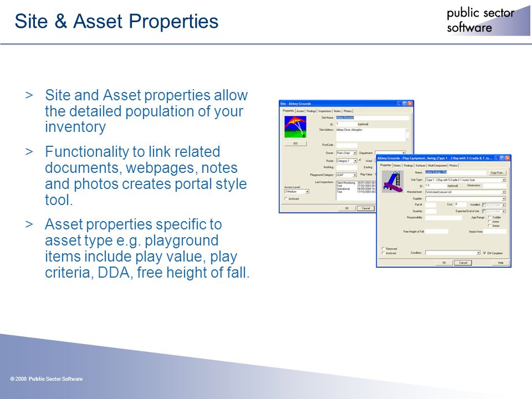Open the Route dropdown showing Category 1
Image resolution: width=532 pixels, height=399 pixels.
coord(347,161)
